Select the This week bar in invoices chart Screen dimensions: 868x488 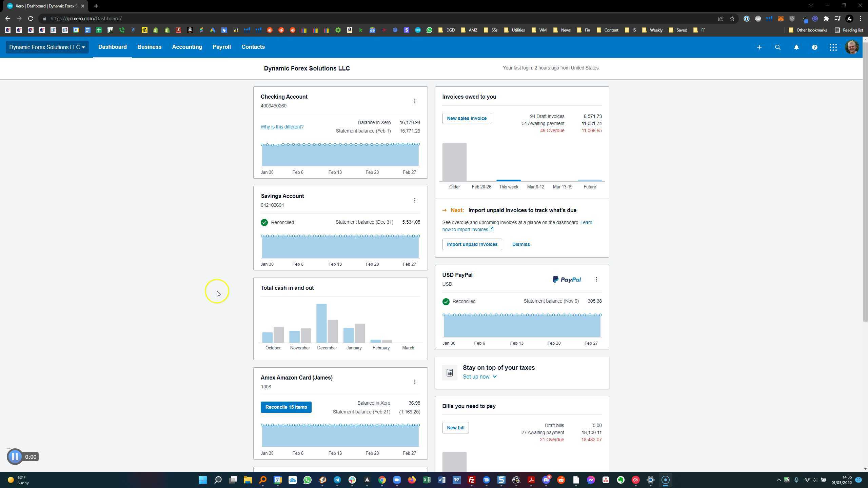tap(508, 181)
